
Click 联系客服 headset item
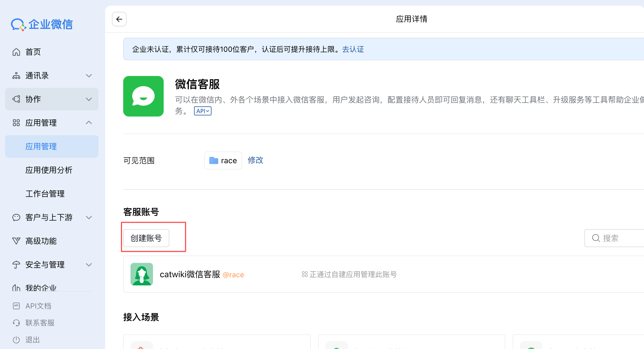(40, 323)
